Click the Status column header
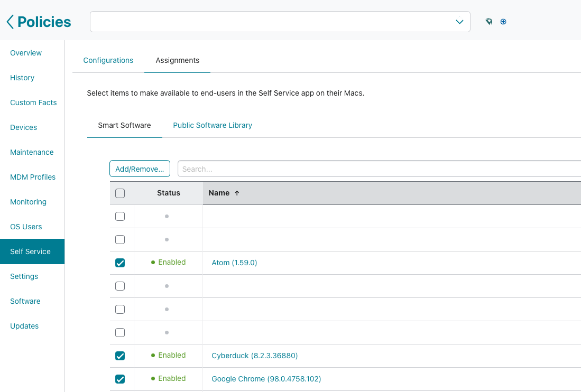This screenshot has width=581, height=392. coord(169,193)
